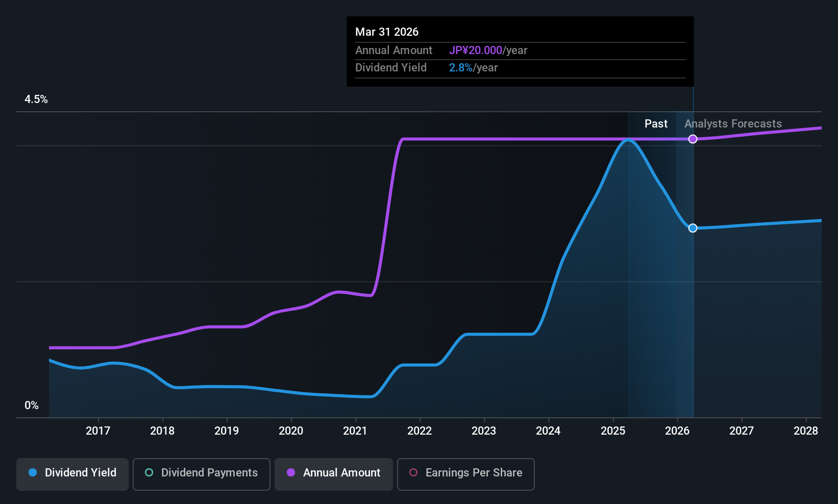Click the 4.5% y-axis label
Viewport: 838px width, 504px height.
(x=36, y=99)
